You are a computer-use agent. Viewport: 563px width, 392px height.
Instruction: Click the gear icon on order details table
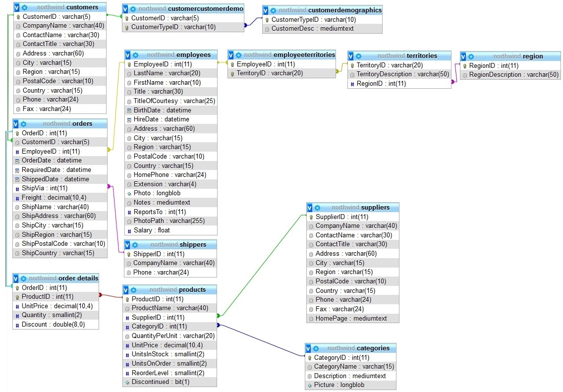(x=23, y=279)
